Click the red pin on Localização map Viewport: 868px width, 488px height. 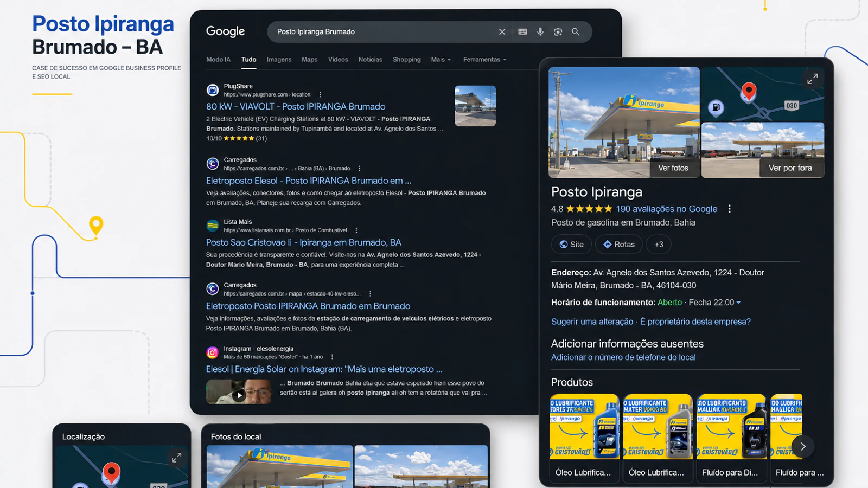tap(111, 472)
